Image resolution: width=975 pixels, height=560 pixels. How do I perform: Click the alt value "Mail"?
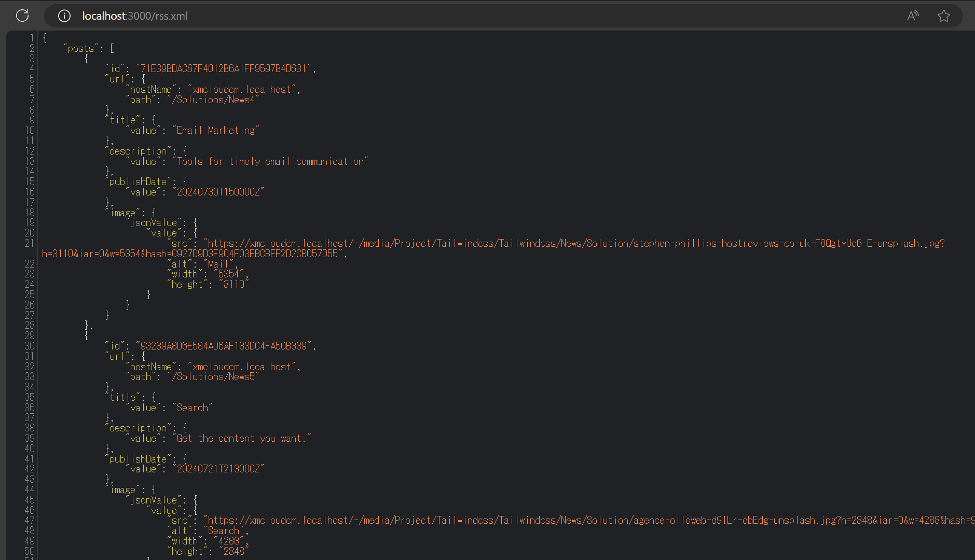pyautogui.click(x=218, y=264)
